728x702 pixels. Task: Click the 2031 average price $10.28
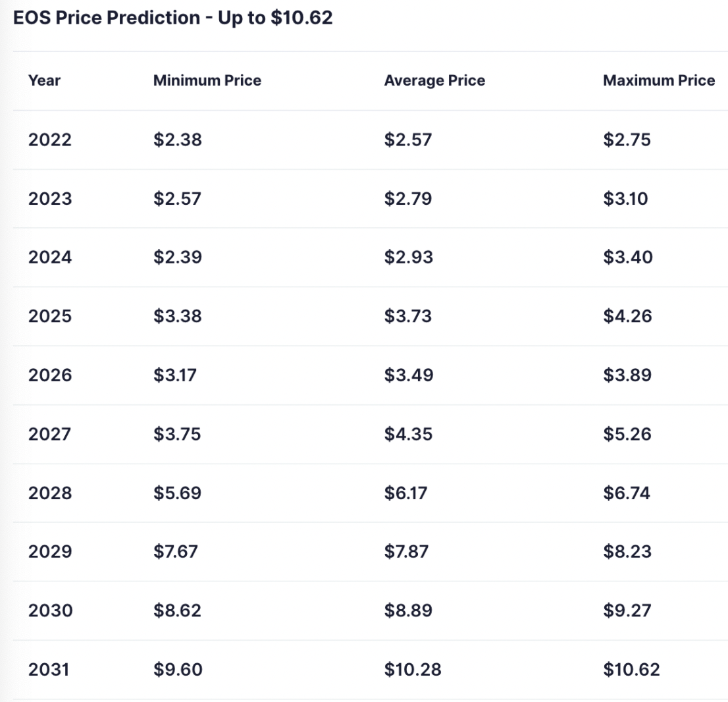(x=413, y=670)
